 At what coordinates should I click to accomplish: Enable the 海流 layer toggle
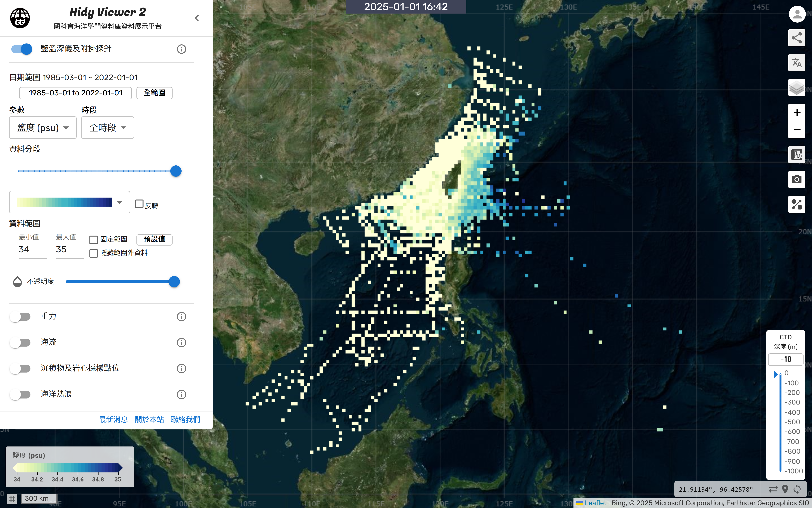click(x=20, y=342)
